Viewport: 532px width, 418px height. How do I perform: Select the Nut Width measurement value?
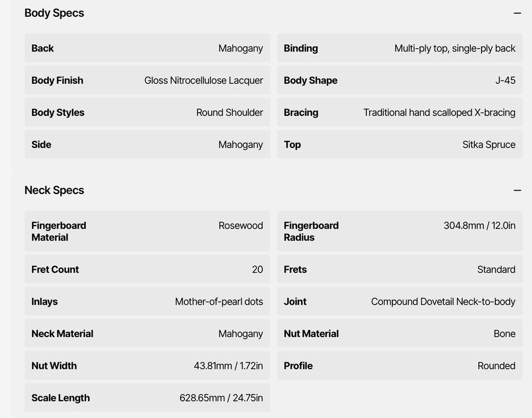click(x=228, y=366)
